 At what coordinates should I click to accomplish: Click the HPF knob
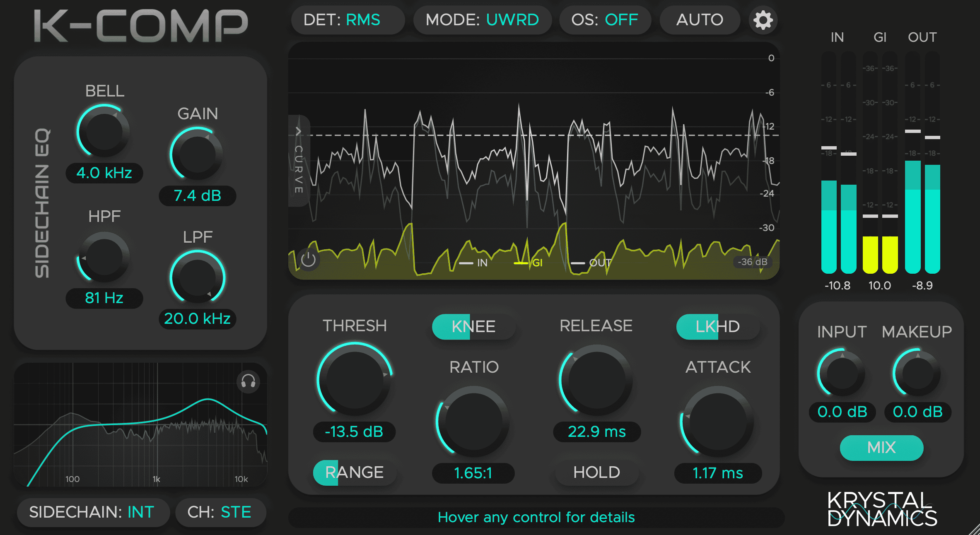pos(104,257)
